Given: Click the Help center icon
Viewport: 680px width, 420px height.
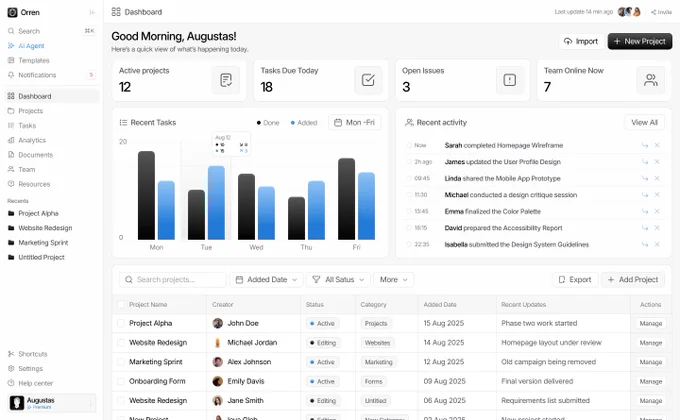Looking at the screenshot, I should tap(11, 383).
